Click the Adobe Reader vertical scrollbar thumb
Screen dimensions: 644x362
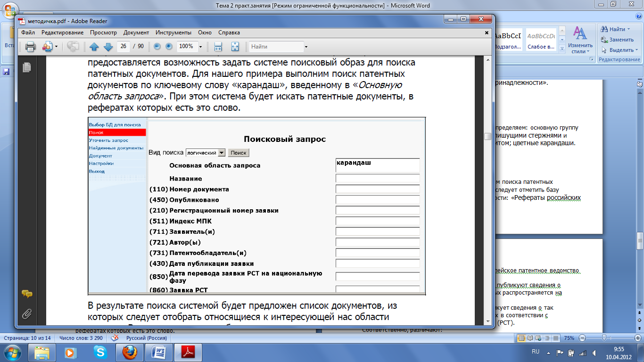tap(488, 136)
